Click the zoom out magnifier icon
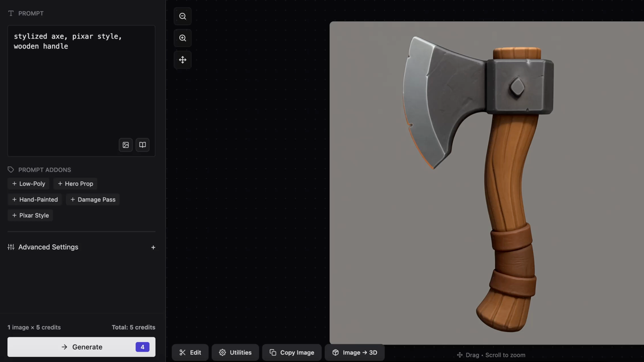 click(x=183, y=16)
